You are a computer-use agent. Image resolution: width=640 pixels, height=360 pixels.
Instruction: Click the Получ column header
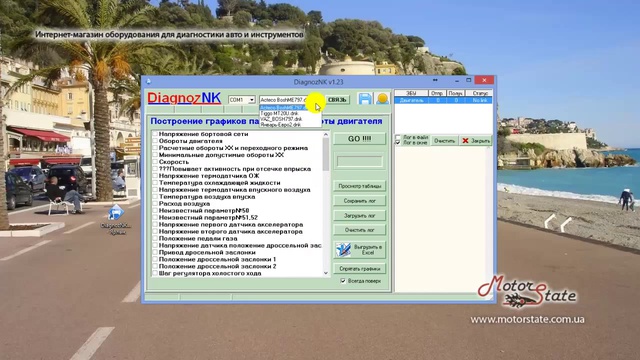point(456,93)
